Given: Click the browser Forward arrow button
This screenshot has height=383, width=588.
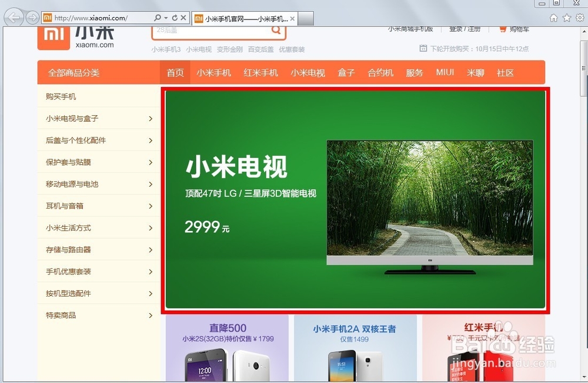Looking at the screenshot, I should tap(32, 18).
